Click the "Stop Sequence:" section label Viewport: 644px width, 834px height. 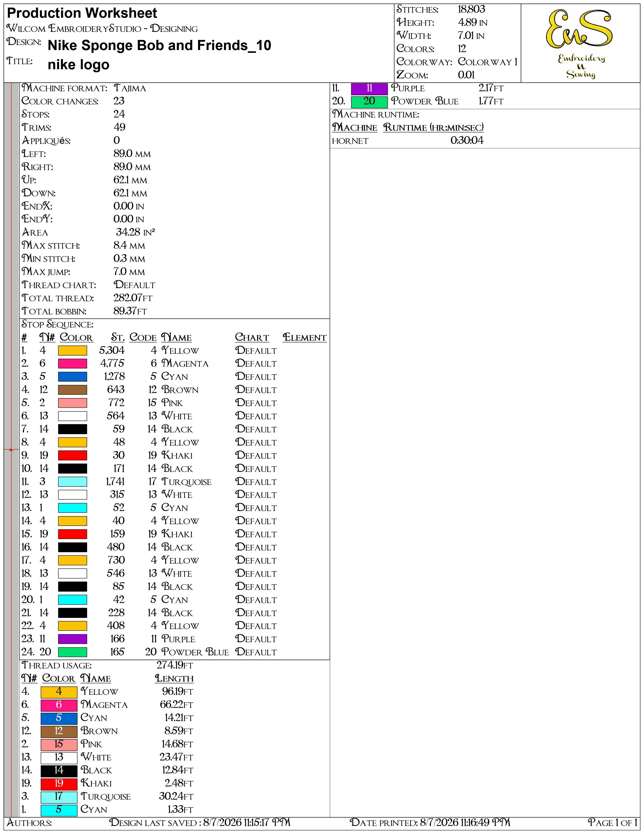point(58,325)
